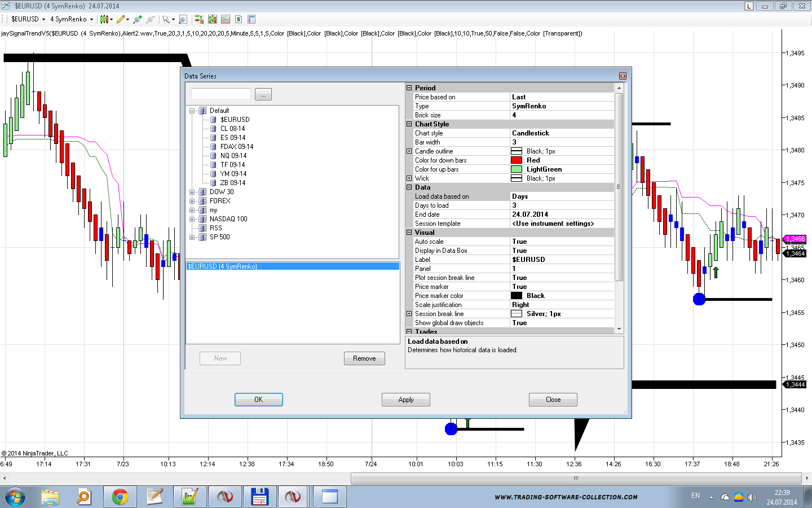The image size is (812, 508).
Task: Expand the NASDAQ 100 instrument list
Action: pos(192,219)
